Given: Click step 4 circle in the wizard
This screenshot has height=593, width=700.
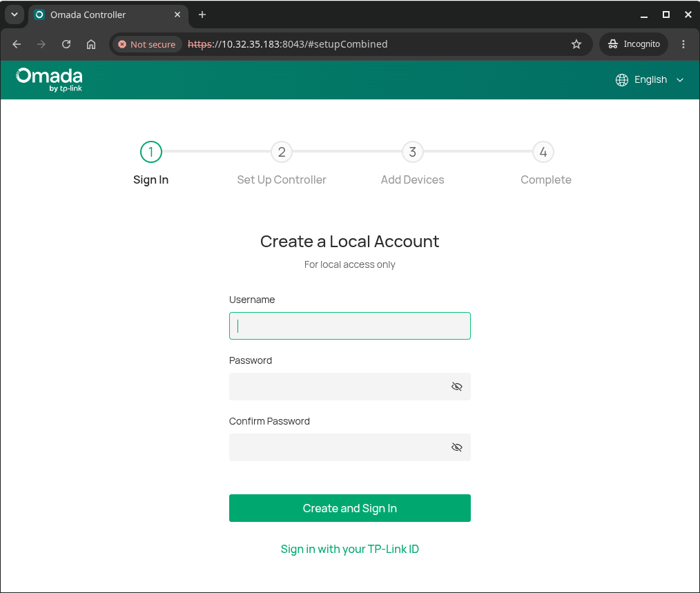Looking at the screenshot, I should click(x=543, y=152).
